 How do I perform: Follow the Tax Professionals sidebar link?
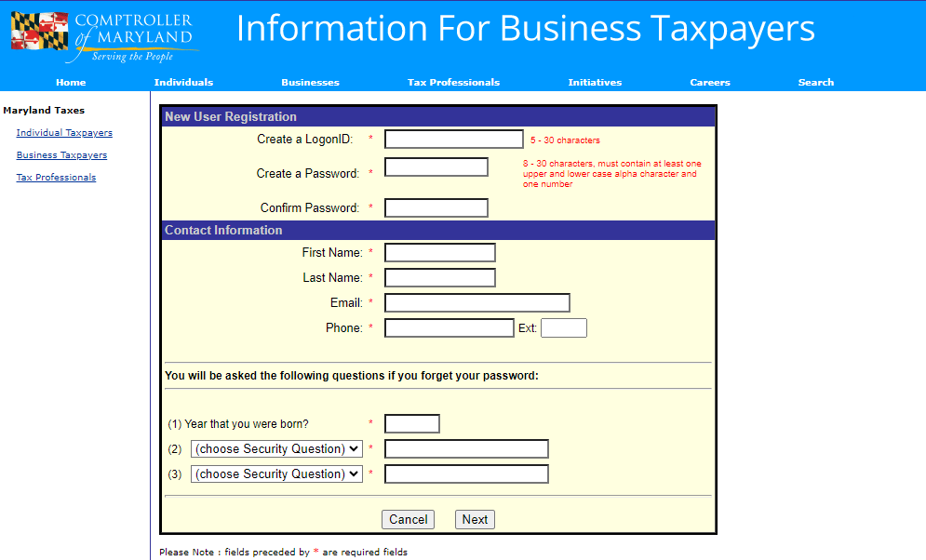coord(56,178)
